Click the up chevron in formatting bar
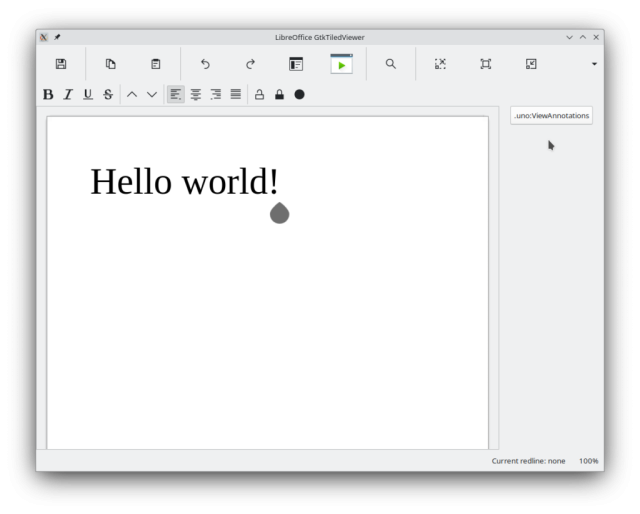 tap(132, 95)
